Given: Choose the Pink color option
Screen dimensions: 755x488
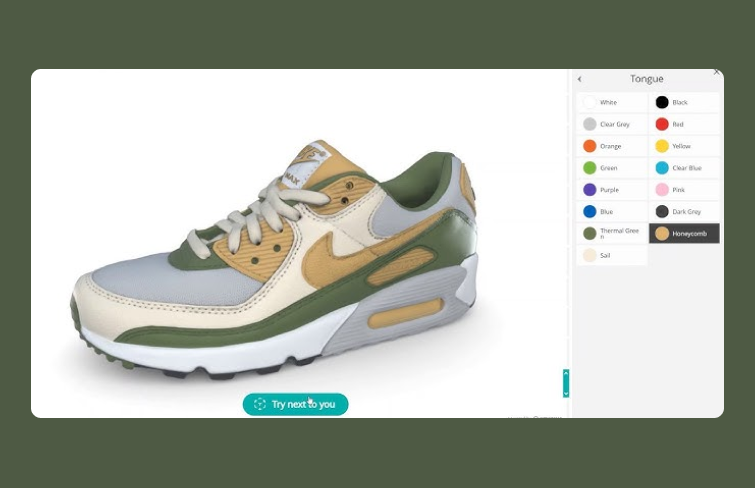Looking at the screenshot, I should tap(684, 190).
